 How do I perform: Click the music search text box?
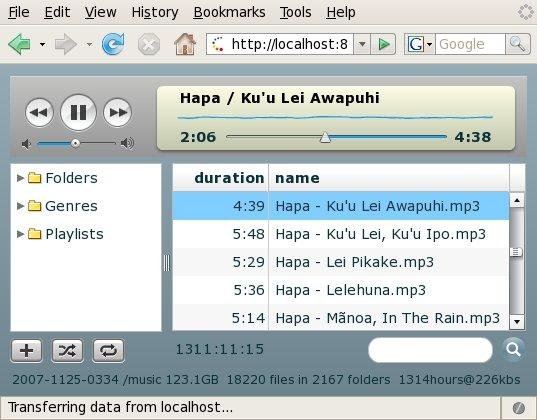[430, 350]
